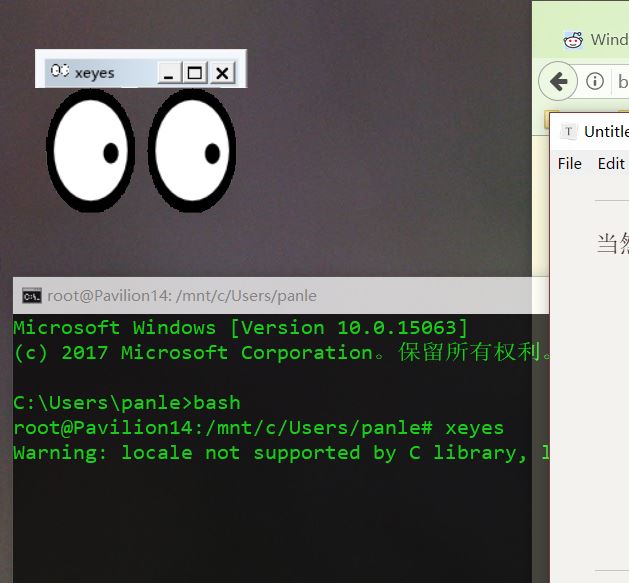Click the 'Warning: locale not supported' line

click(281, 453)
